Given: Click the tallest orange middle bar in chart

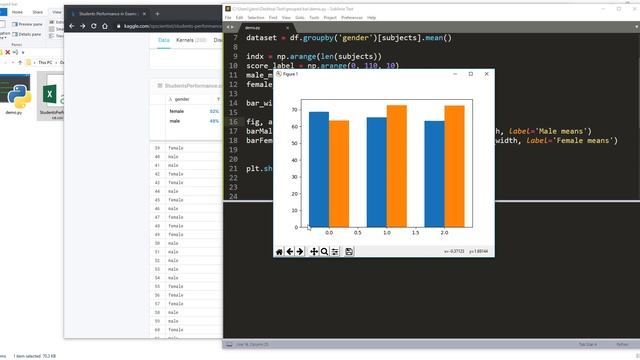Looking at the screenshot, I should tap(397, 166).
